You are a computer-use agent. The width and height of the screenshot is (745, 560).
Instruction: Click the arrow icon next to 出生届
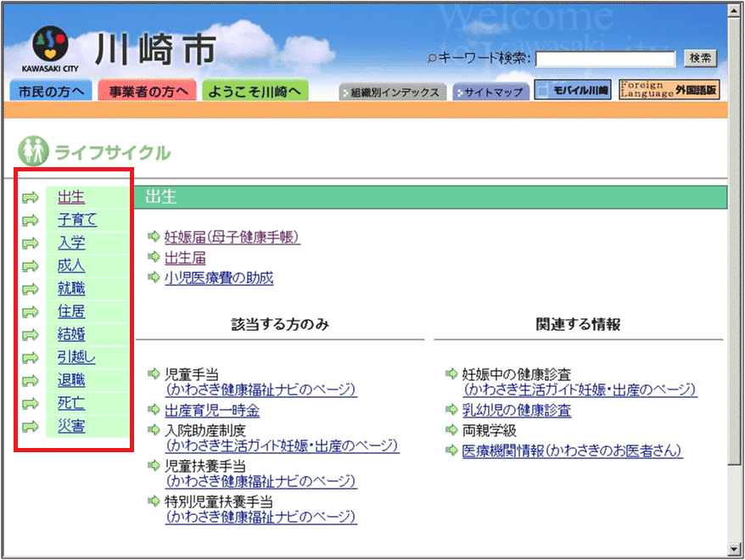pyautogui.click(x=154, y=257)
